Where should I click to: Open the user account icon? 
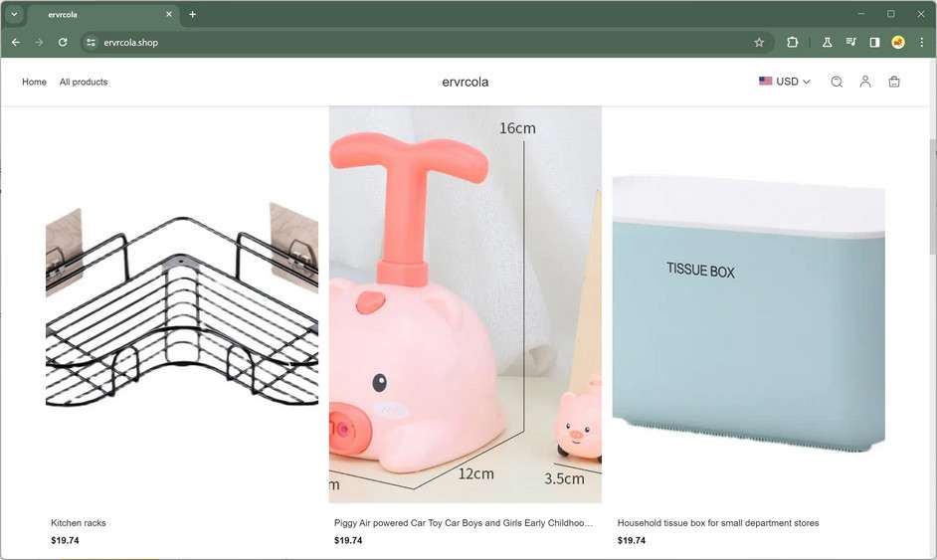(865, 82)
